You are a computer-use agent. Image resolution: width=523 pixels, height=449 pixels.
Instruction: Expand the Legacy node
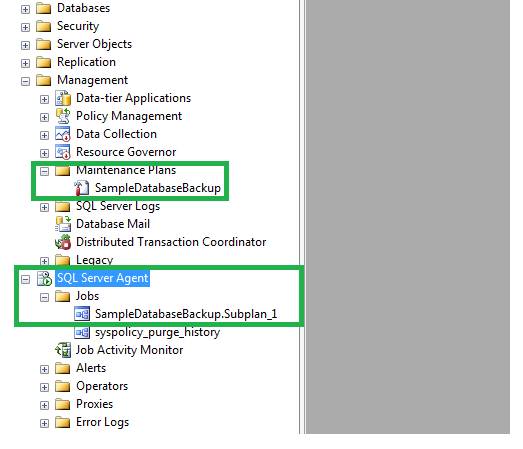click(44, 261)
